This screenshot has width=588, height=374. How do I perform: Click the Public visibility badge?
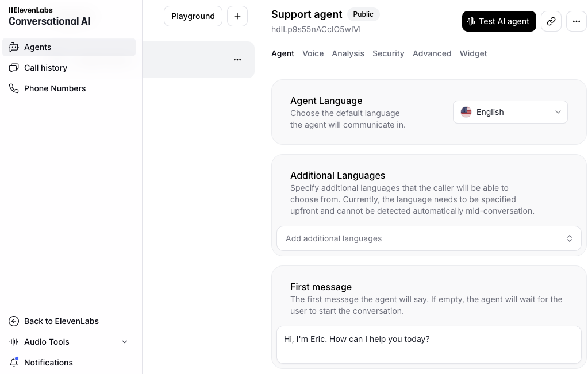[363, 14]
